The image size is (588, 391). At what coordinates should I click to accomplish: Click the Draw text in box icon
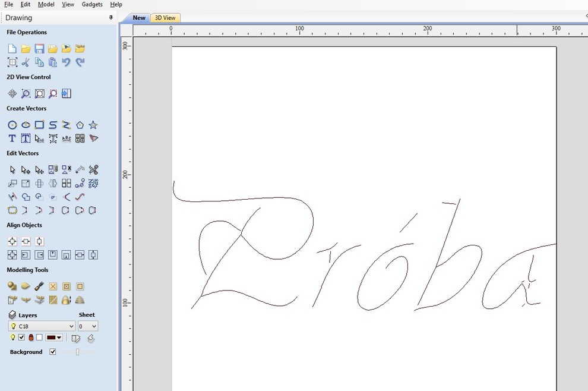[26, 138]
